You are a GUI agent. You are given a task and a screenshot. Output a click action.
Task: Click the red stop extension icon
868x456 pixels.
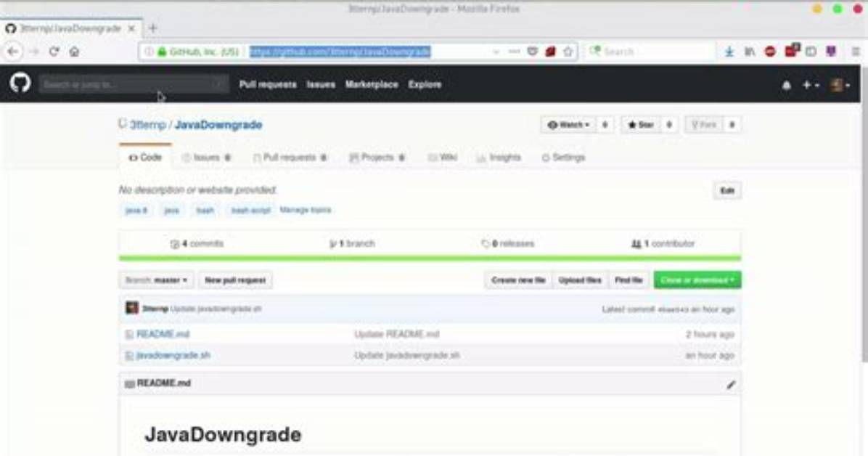tap(770, 52)
